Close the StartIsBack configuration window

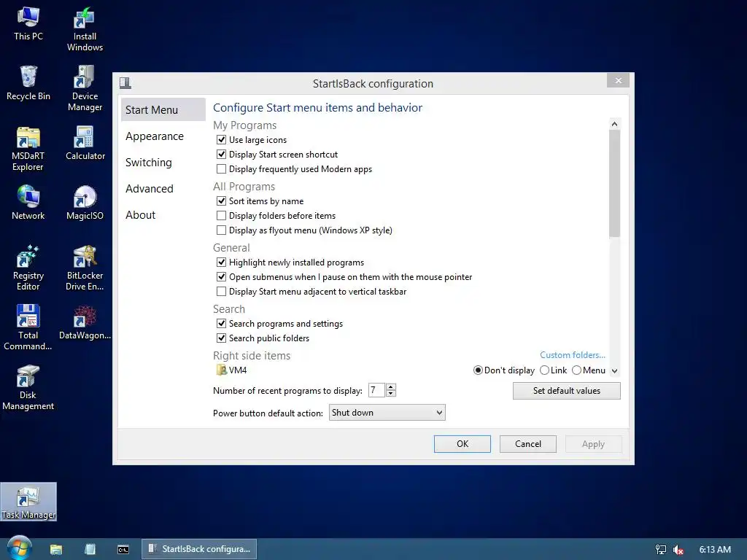click(x=618, y=80)
